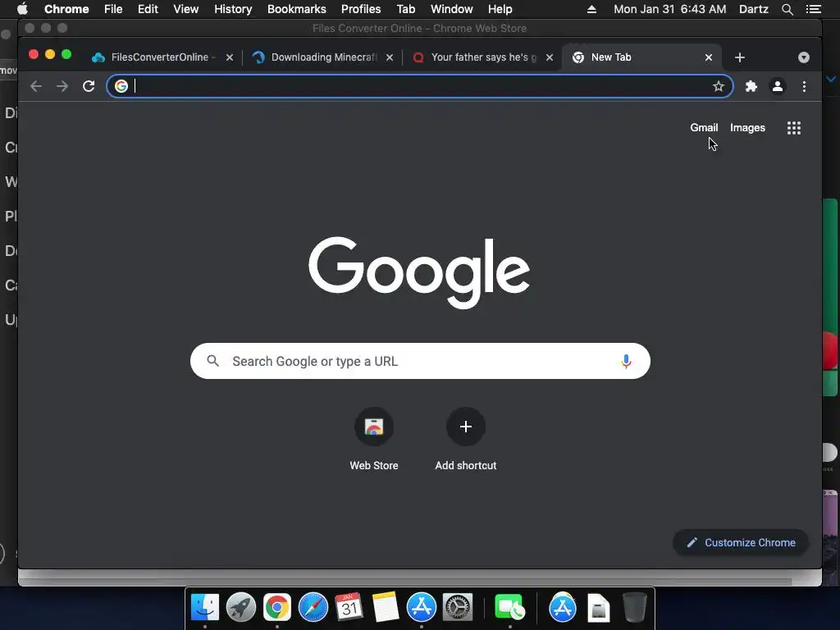
Task: Click the date and time in menu bar
Action: (x=669, y=9)
